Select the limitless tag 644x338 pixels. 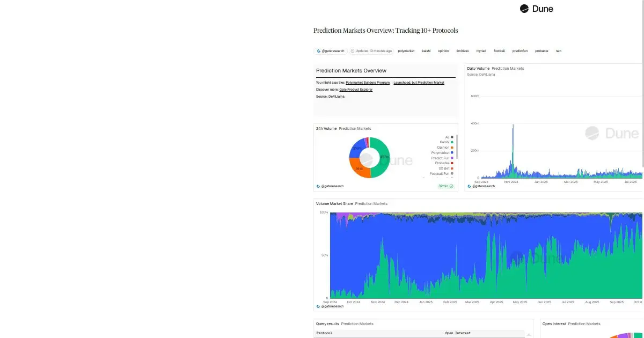point(462,51)
